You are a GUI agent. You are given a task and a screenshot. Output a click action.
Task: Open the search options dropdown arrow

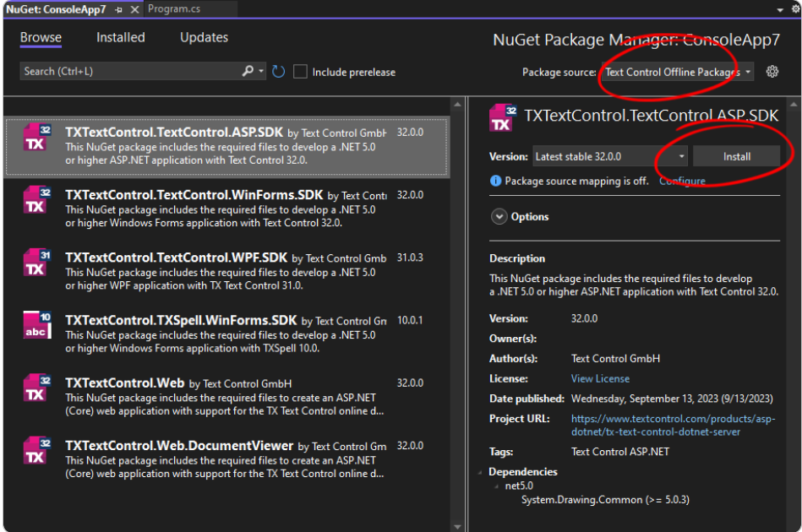(x=261, y=71)
